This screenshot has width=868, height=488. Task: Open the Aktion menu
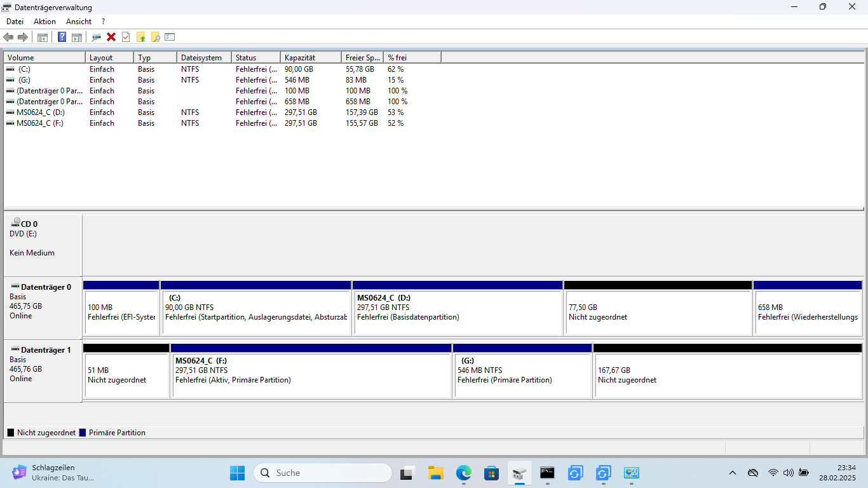(44, 22)
